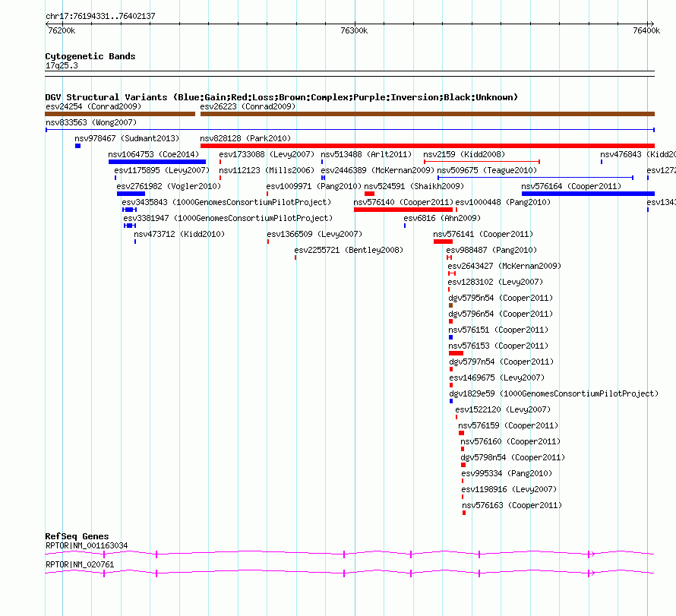Open the RPTOR NM_001163034 gene transcript

pos(349,554)
